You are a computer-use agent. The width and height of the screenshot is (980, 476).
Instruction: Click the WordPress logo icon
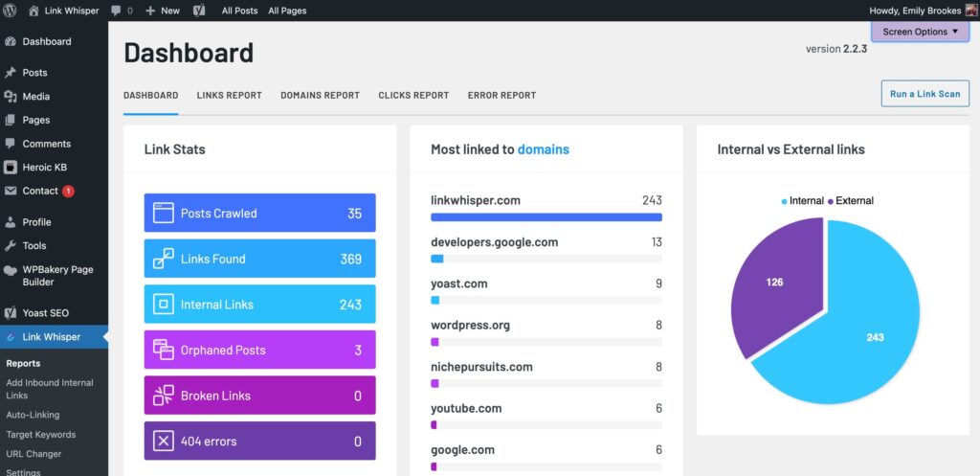(x=10, y=11)
